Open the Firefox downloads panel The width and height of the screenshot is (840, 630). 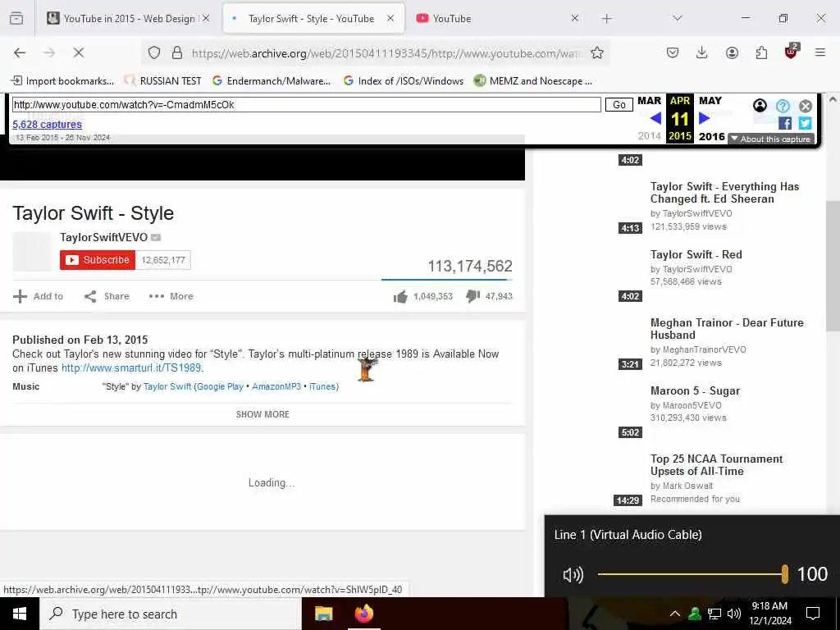(x=702, y=52)
